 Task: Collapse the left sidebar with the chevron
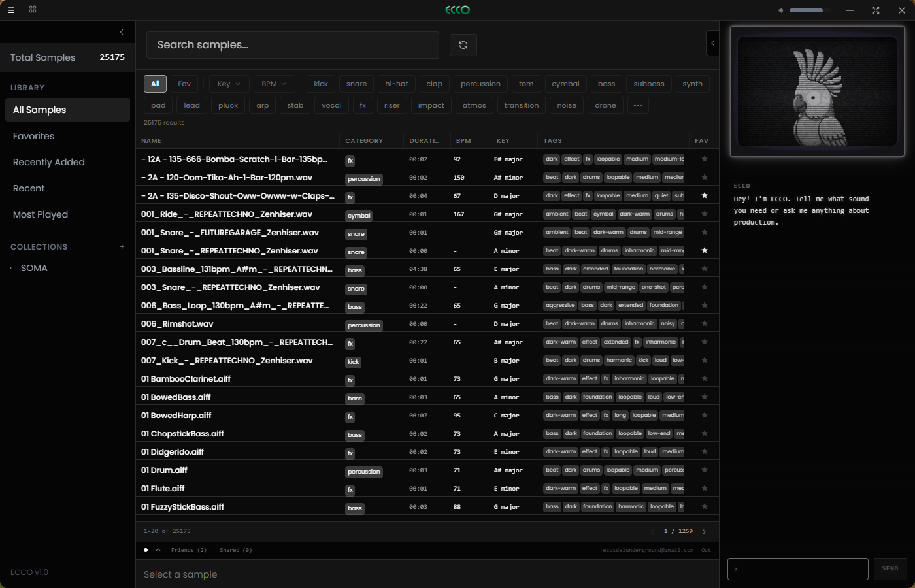tap(122, 32)
